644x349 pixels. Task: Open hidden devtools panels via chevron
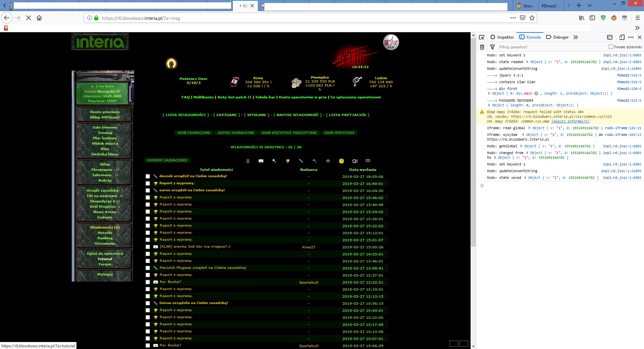[x=576, y=37]
